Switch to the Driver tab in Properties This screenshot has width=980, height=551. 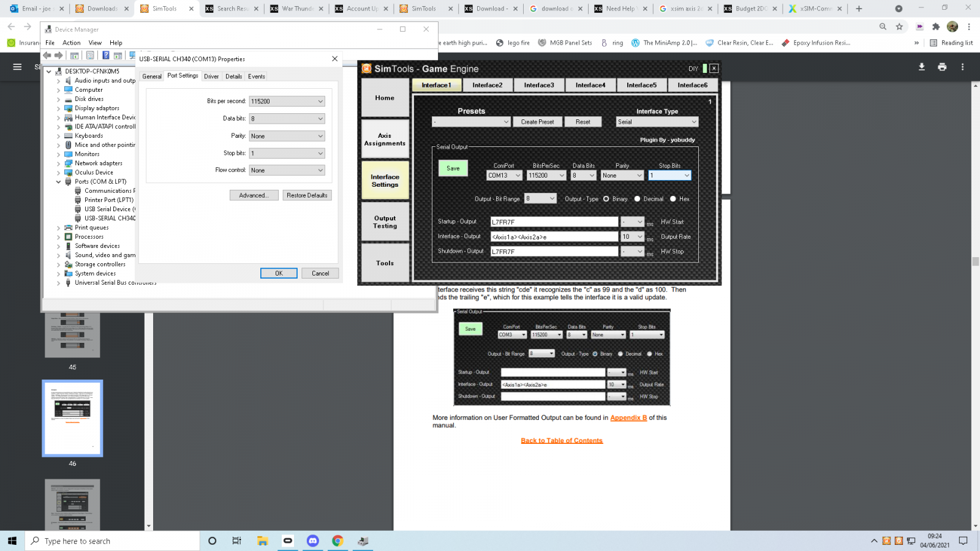pos(211,77)
